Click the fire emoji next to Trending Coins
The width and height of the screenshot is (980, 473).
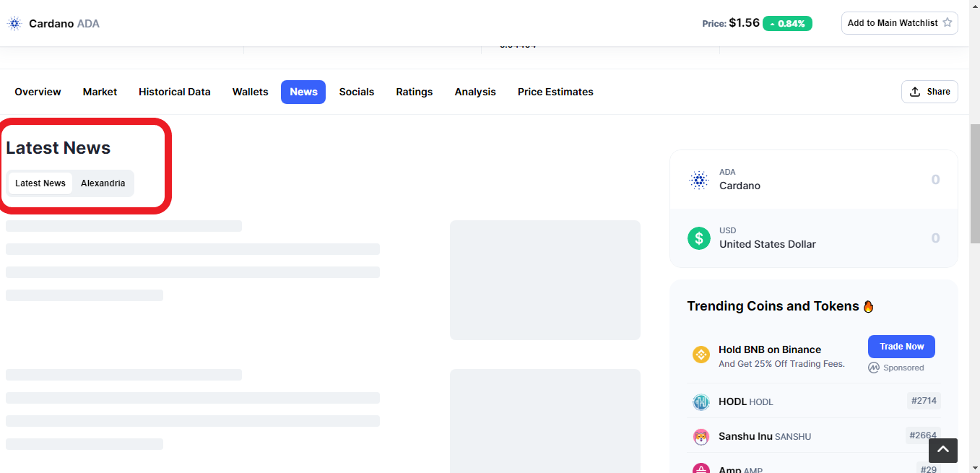pyautogui.click(x=868, y=306)
